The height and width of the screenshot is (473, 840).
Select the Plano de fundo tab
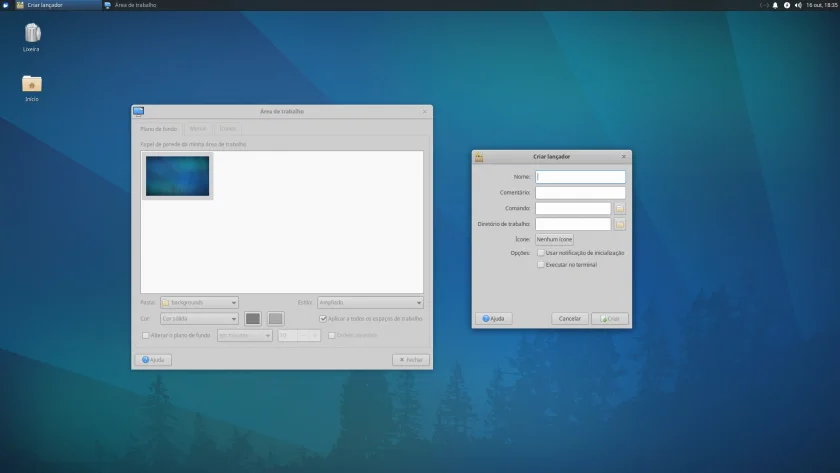point(159,129)
